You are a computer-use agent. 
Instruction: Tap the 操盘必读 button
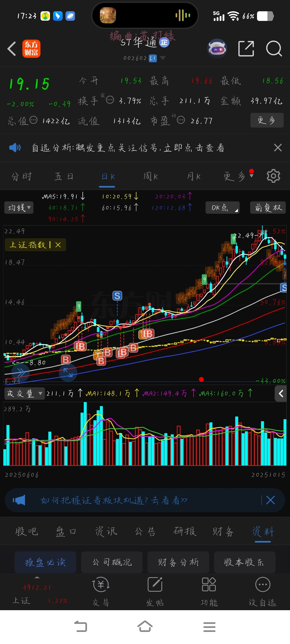(x=45, y=562)
